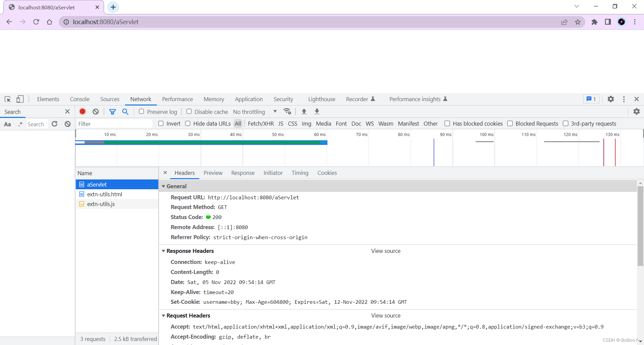
Task: Check Has blocked cookies checkbox
Action: click(x=447, y=124)
